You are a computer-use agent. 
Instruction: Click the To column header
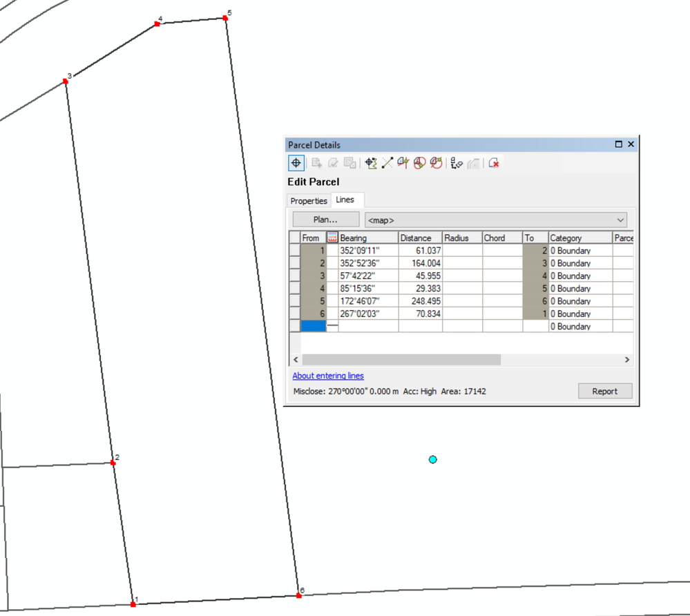coord(535,238)
